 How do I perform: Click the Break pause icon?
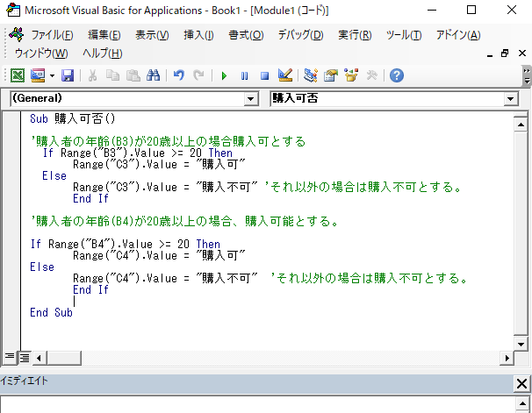tap(244, 75)
